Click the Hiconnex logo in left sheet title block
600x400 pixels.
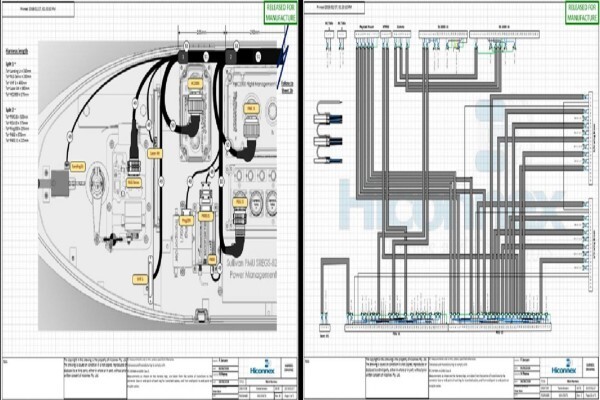(262, 367)
